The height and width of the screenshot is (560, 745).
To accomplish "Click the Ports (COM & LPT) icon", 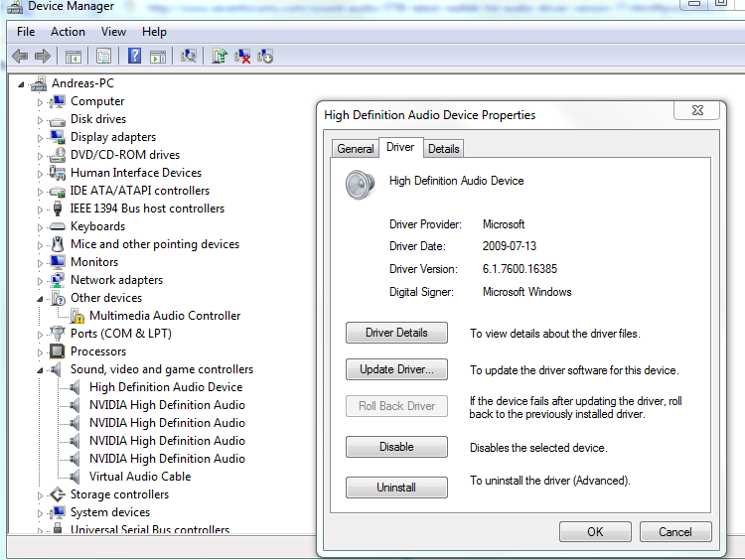I will pos(58,334).
